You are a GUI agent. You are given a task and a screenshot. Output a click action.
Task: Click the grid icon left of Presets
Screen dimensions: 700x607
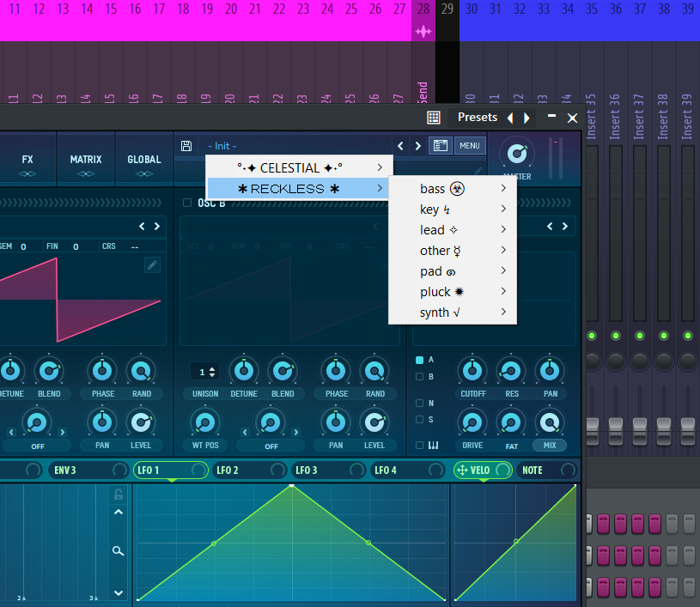(x=434, y=118)
